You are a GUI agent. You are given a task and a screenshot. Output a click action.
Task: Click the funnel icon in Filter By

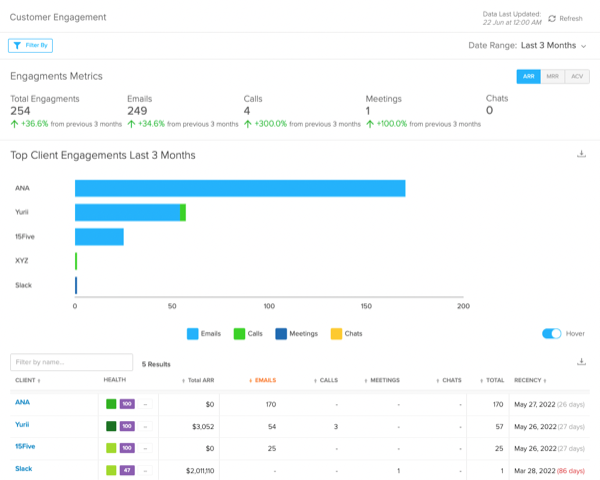tap(18, 45)
